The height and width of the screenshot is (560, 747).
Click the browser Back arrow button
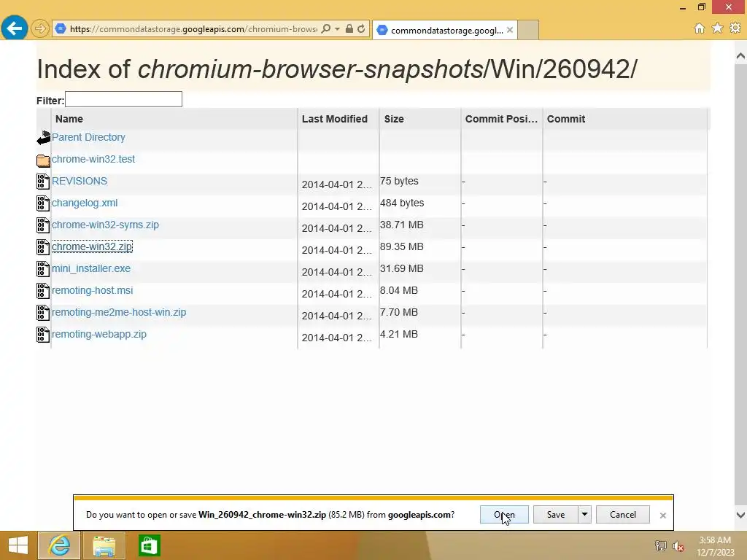point(15,28)
